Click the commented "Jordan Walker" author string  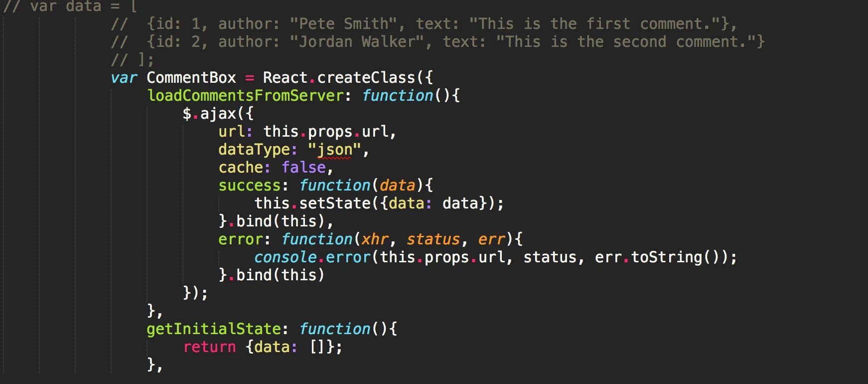357,42
